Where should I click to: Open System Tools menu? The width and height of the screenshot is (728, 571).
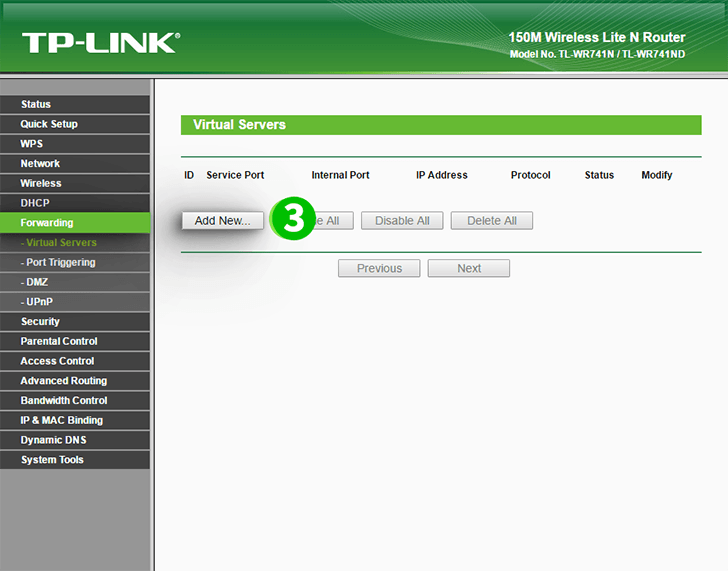(x=75, y=460)
